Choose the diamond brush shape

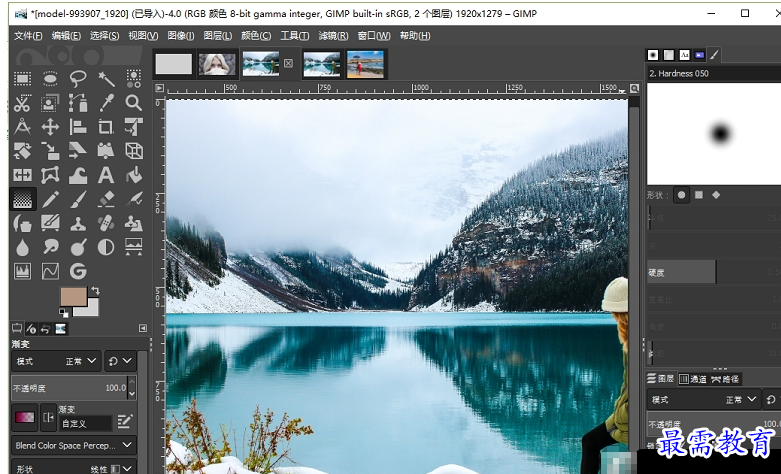pyautogui.click(x=716, y=195)
